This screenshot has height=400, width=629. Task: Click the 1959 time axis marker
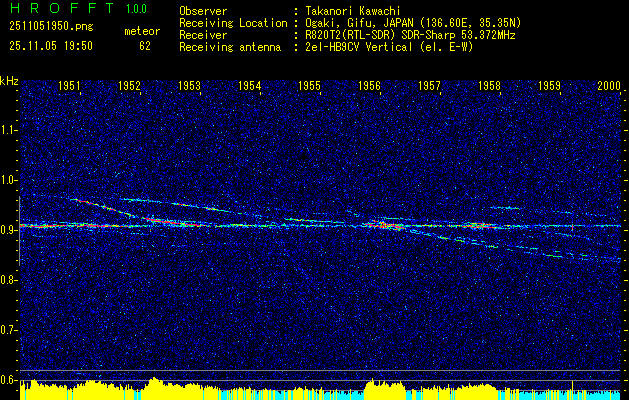pos(550,85)
